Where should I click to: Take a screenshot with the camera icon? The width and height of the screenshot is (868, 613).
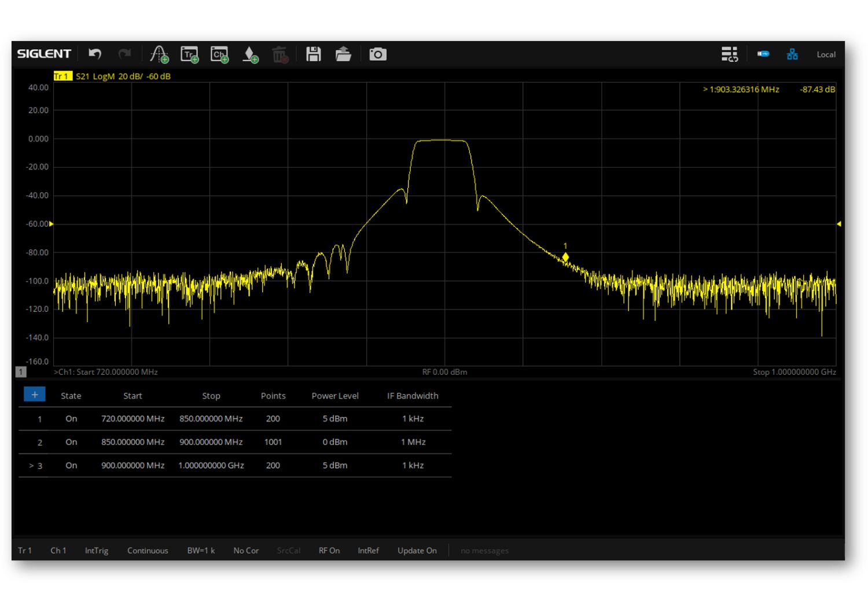tap(378, 54)
